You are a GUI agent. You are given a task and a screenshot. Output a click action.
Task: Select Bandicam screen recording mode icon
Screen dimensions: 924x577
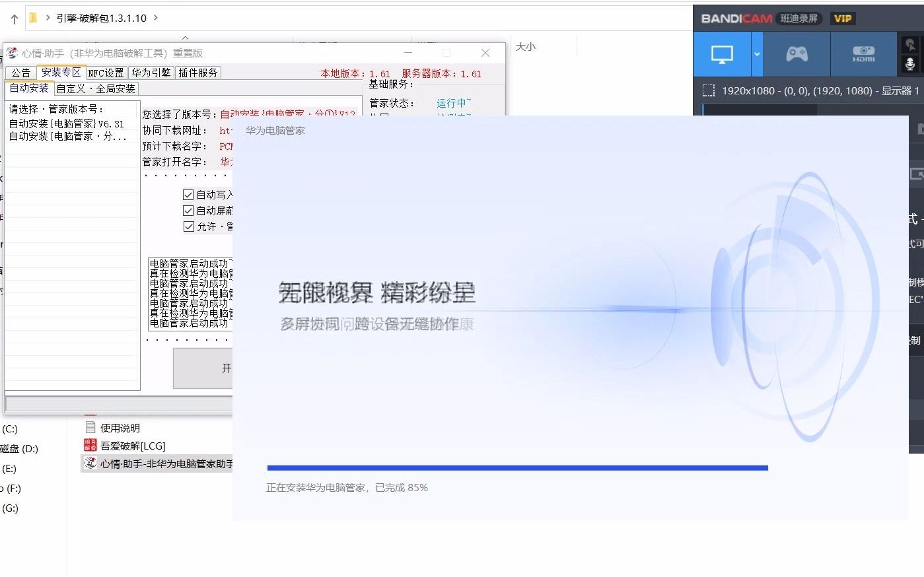click(721, 54)
